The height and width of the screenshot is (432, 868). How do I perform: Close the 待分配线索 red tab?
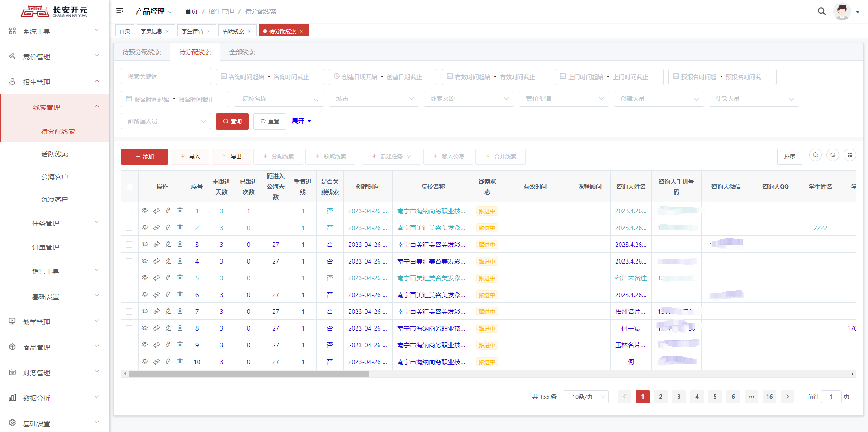coord(301,31)
